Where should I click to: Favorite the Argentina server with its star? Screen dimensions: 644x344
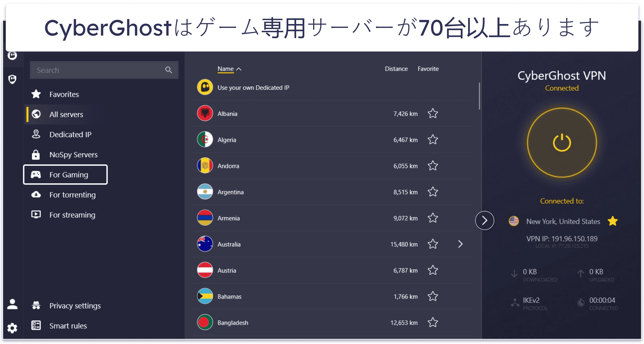[433, 192]
